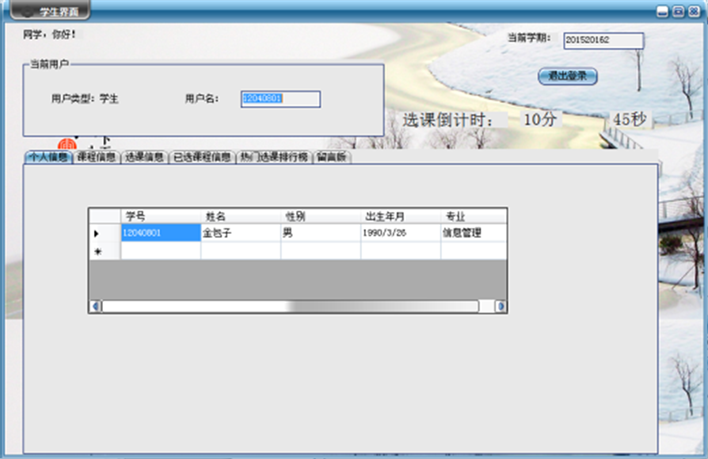Click the 45秒 countdown seconds value

tap(629, 119)
